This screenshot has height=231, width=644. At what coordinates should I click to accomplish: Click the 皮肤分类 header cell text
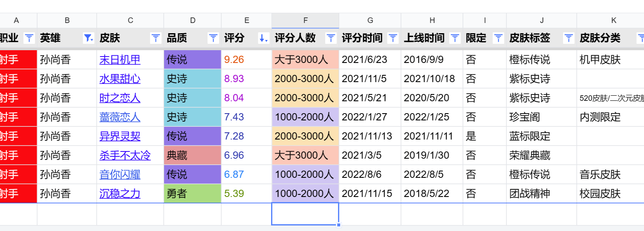point(600,38)
